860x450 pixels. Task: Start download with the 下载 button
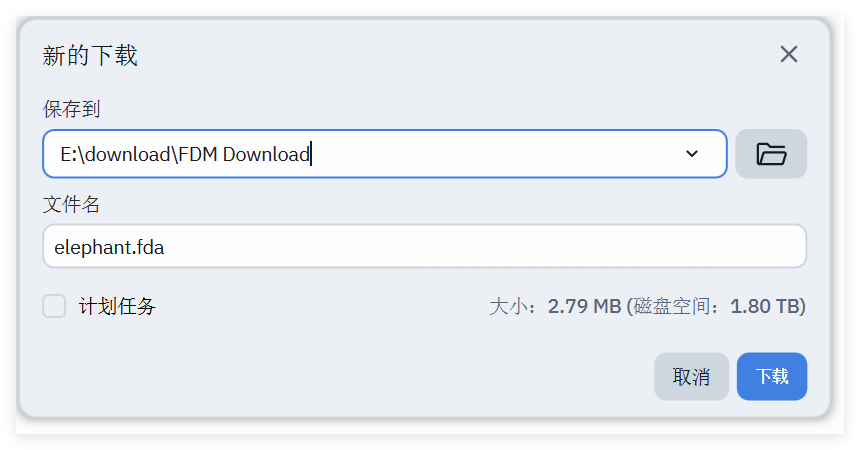tap(771, 376)
